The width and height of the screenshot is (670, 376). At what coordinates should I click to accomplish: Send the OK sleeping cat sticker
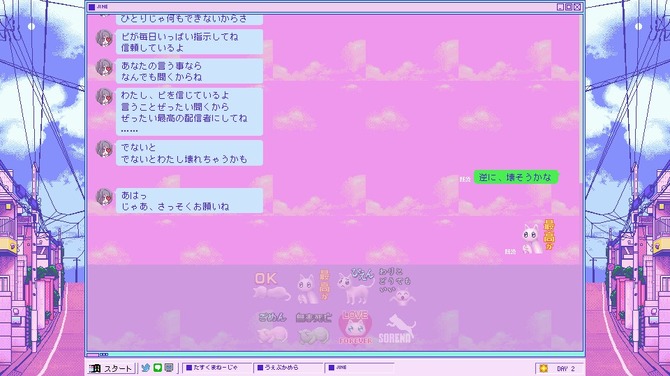pos(272,288)
